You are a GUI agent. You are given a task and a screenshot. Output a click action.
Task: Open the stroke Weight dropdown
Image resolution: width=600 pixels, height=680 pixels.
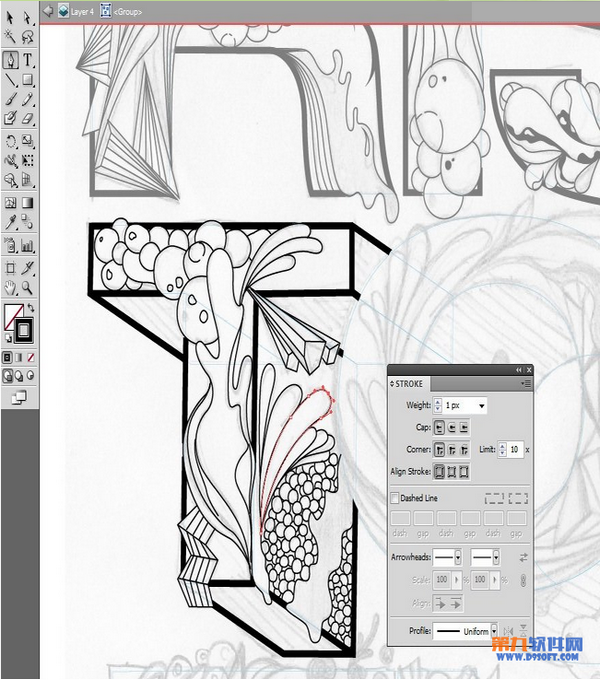[481, 406]
